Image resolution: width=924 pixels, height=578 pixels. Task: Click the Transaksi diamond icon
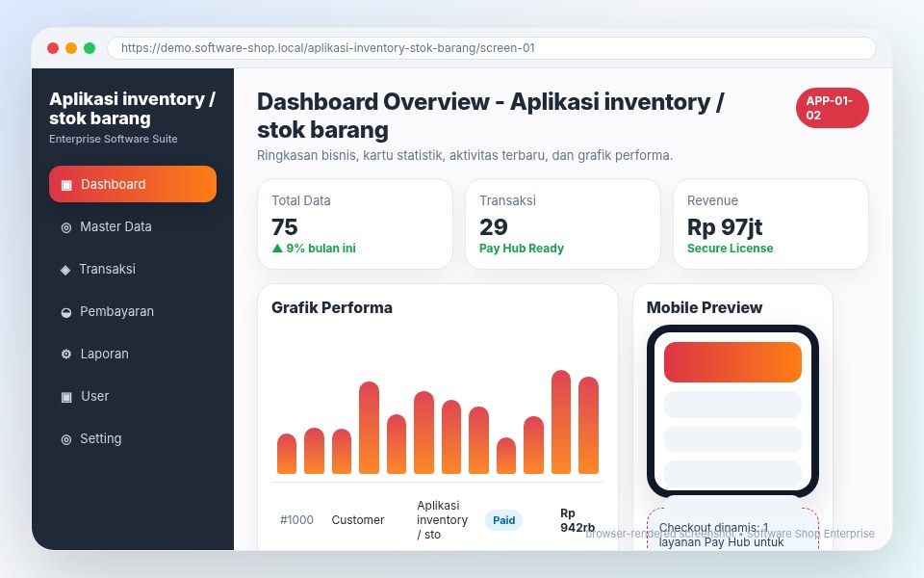[x=65, y=270]
